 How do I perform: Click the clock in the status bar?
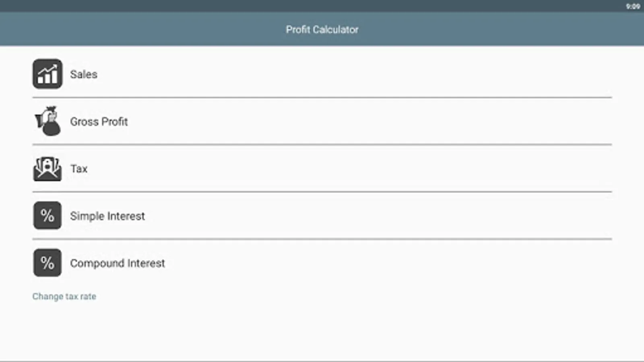click(x=633, y=6)
